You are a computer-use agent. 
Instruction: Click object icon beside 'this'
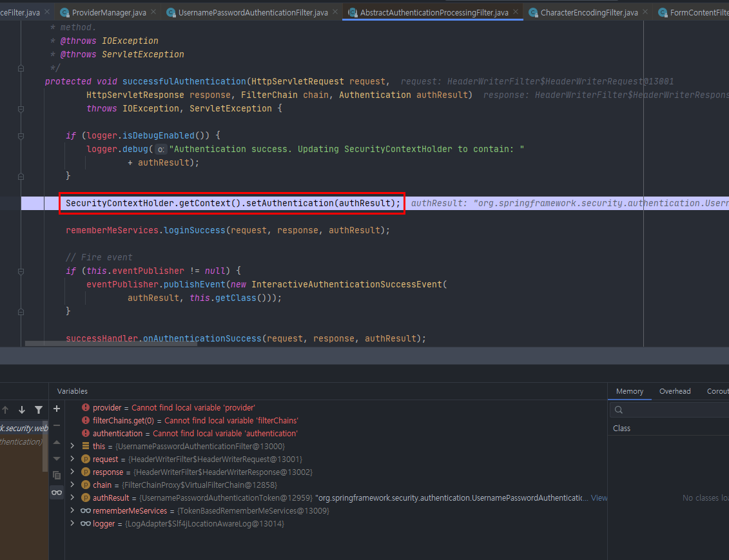point(86,446)
